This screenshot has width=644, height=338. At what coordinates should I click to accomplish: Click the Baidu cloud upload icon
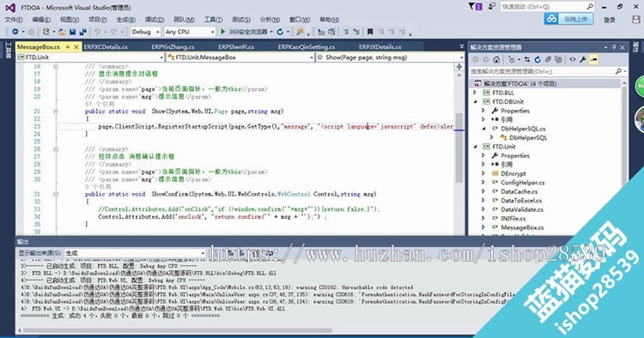coord(551,19)
